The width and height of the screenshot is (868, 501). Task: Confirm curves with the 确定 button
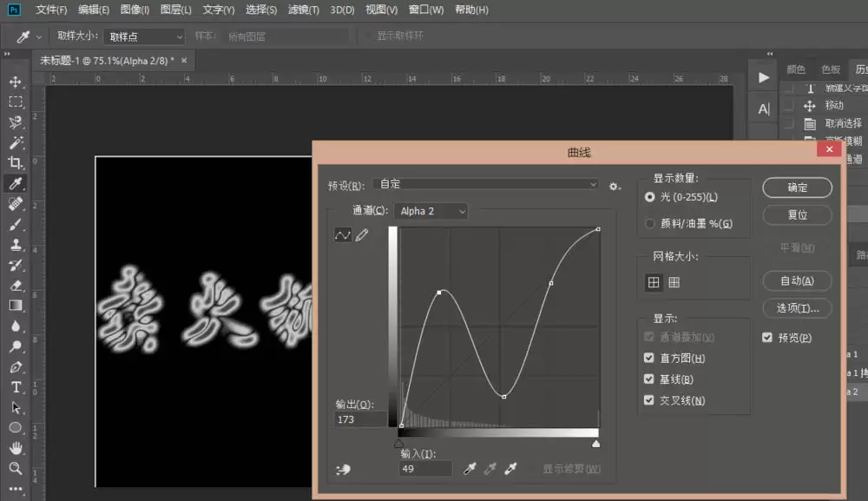(797, 188)
